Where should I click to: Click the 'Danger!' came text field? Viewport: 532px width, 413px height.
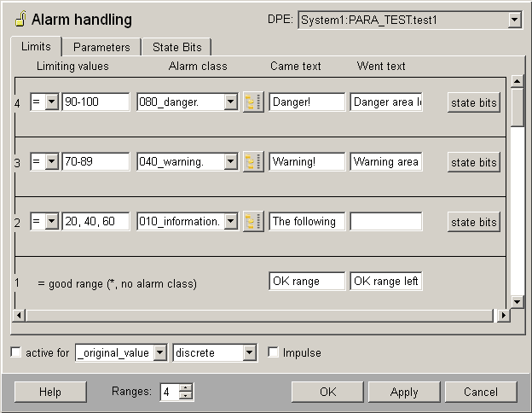(307, 102)
